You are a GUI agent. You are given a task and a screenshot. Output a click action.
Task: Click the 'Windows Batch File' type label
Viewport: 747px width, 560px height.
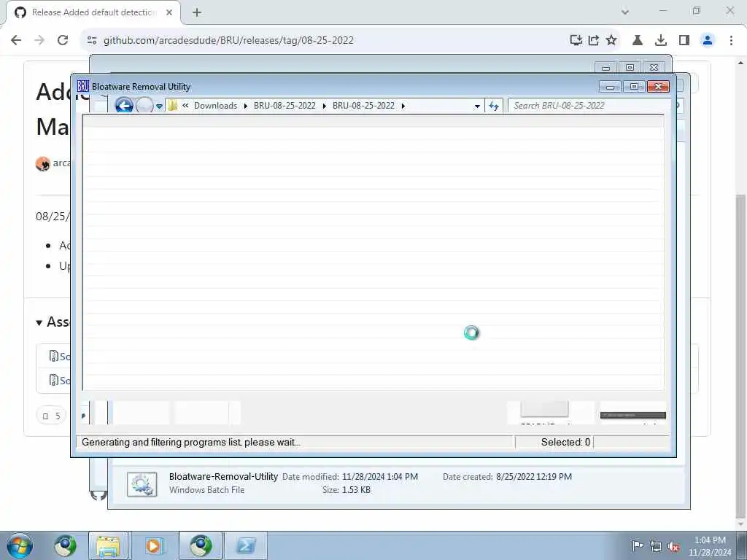206,490
